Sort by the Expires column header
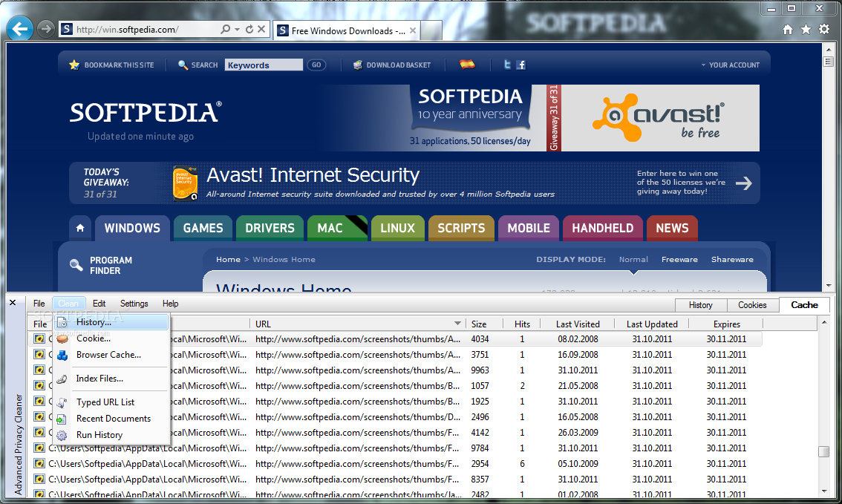The width and height of the screenshot is (842, 504). pos(727,324)
